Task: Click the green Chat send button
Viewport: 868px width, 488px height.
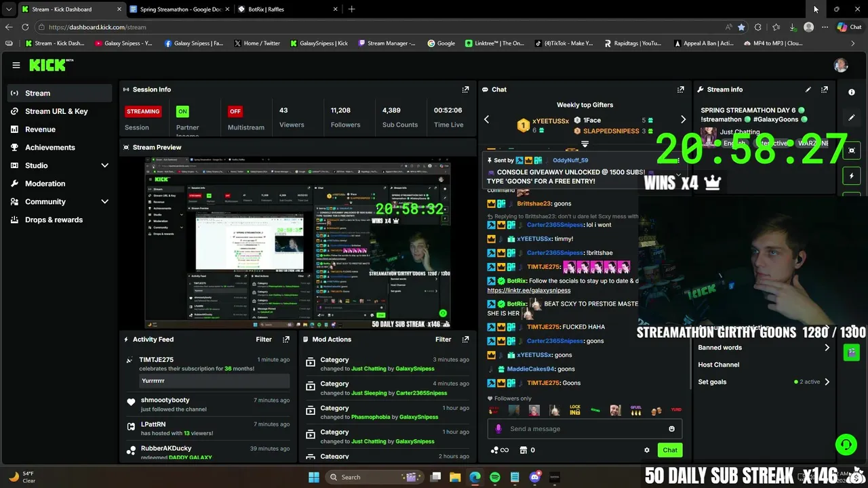Action: coord(670,450)
